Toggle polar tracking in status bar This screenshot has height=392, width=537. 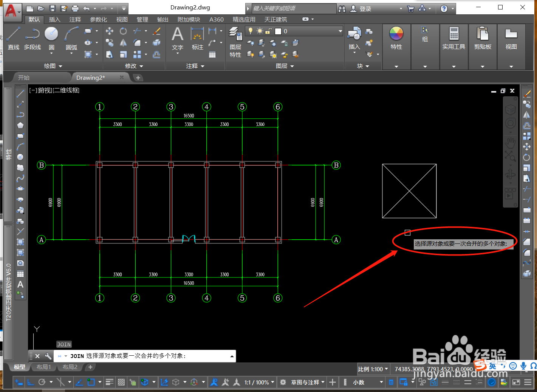click(x=42, y=382)
